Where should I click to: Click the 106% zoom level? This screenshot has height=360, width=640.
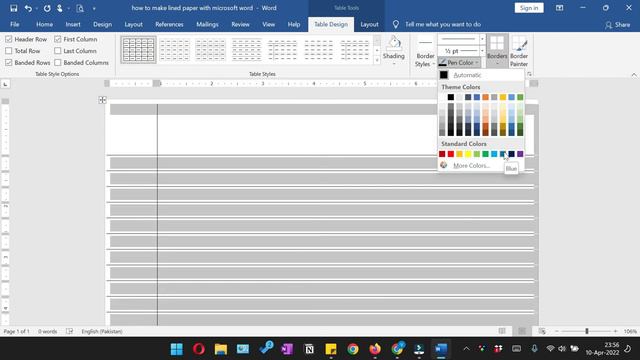[630, 331]
